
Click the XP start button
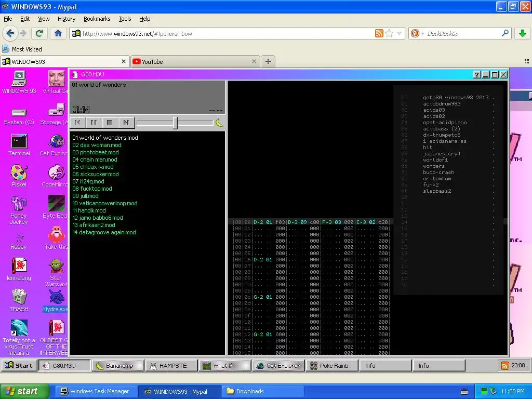click(x=25, y=391)
